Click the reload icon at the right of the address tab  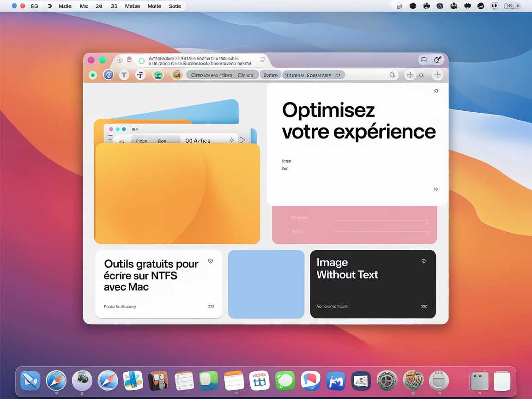tap(262, 60)
